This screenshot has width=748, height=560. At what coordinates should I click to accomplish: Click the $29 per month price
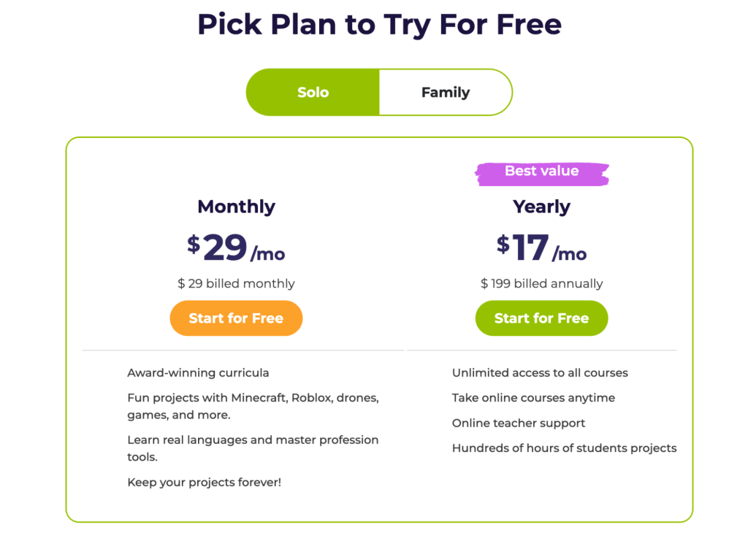(x=236, y=248)
